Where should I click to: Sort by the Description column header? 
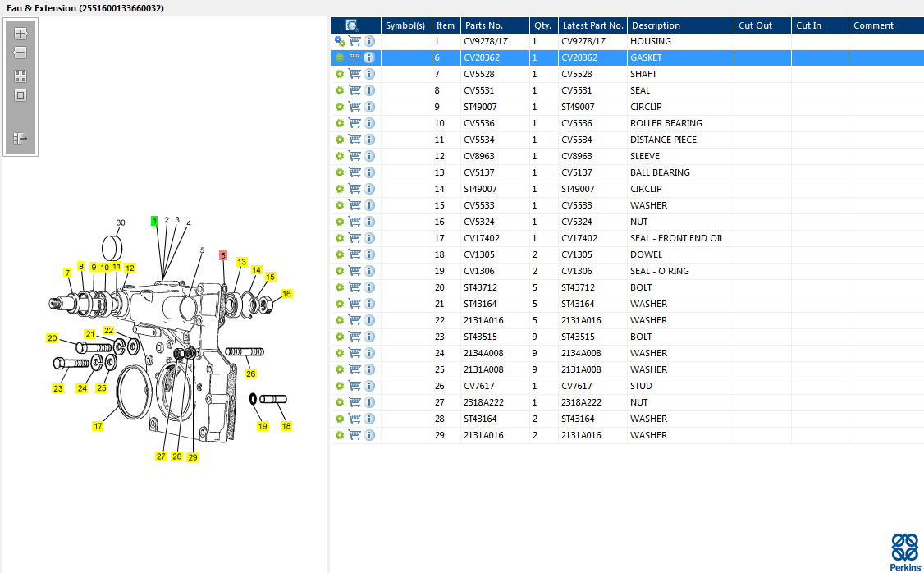coord(656,25)
